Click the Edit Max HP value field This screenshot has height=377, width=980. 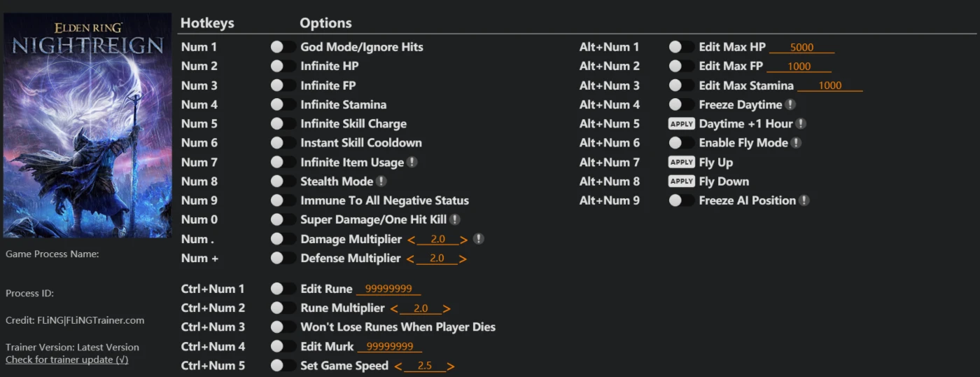(802, 48)
